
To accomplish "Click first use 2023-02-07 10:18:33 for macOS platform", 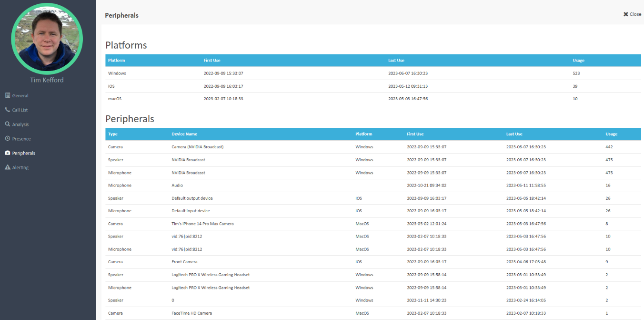I will (x=223, y=99).
